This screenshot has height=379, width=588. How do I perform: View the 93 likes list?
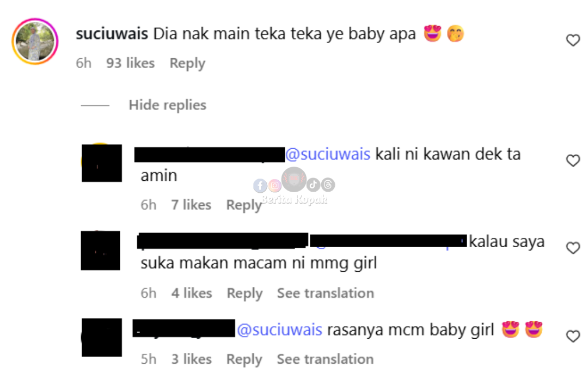click(x=130, y=63)
